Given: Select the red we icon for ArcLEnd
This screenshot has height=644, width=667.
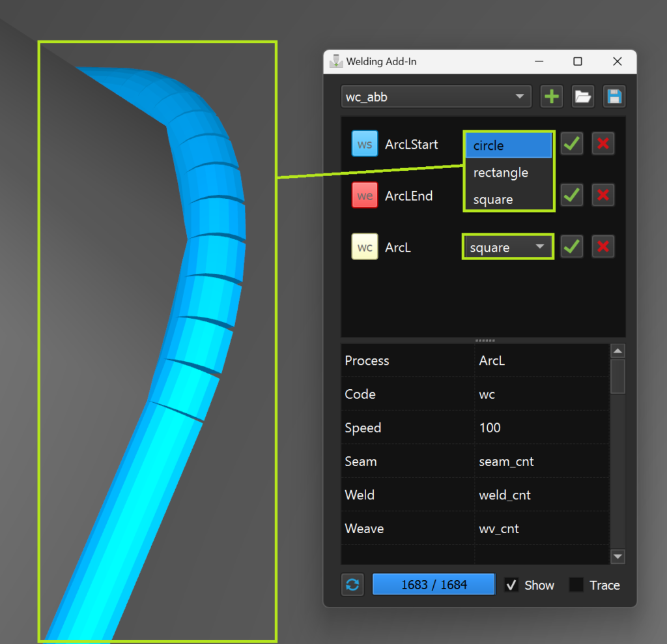Looking at the screenshot, I should coord(364,195).
